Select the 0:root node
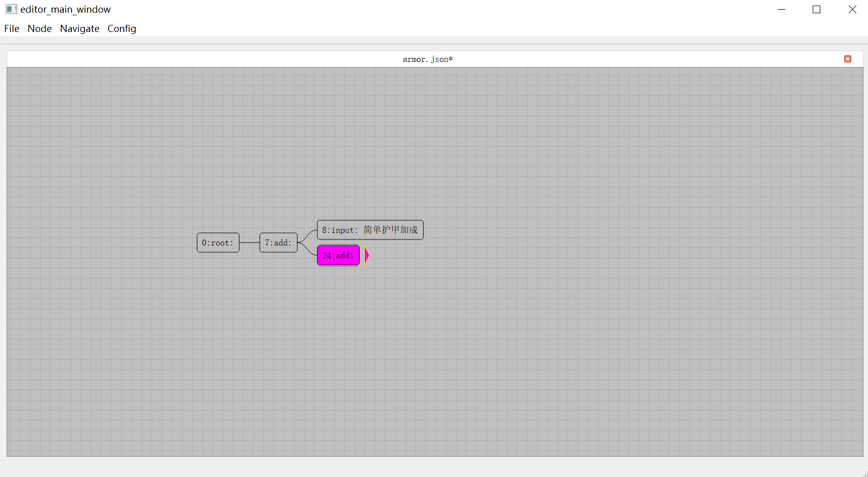 click(x=218, y=243)
